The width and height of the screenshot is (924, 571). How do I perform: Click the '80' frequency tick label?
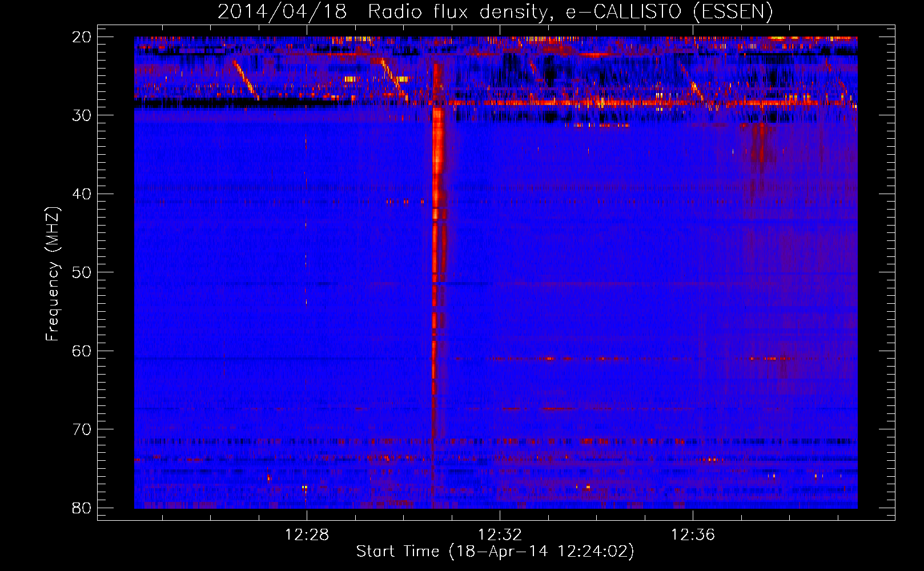[x=82, y=508]
